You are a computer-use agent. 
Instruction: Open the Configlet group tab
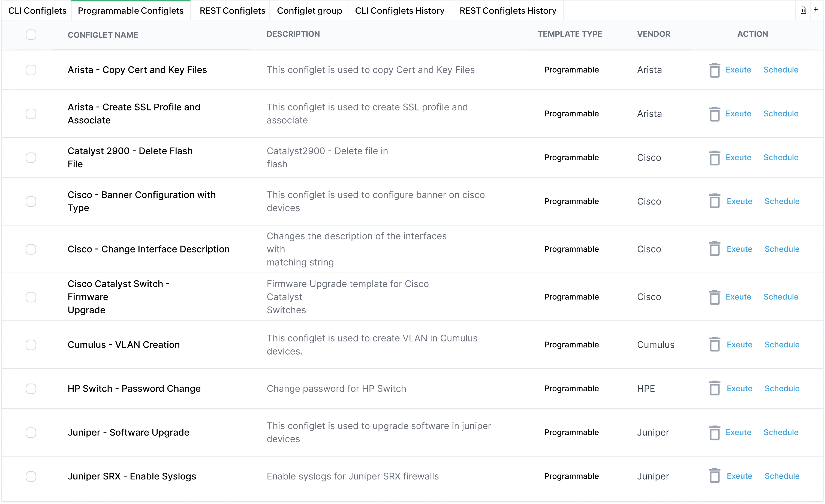pos(309,10)
